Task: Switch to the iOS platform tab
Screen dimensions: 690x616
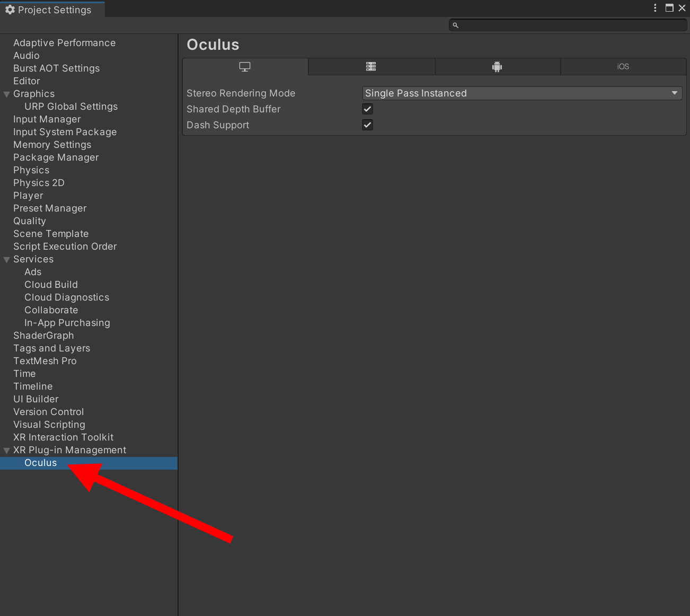Action: click(x=623, y=67)
